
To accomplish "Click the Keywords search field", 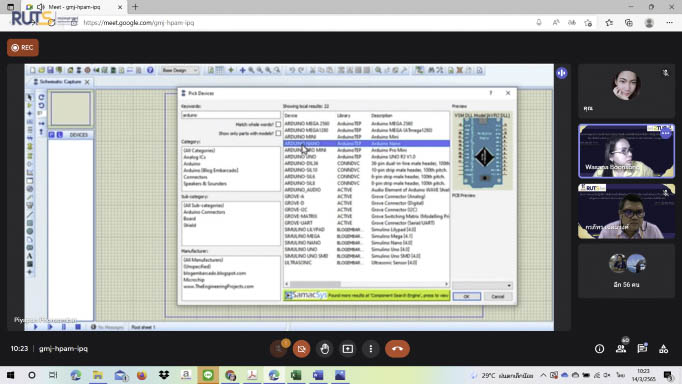I will click(x=231, y=115).
